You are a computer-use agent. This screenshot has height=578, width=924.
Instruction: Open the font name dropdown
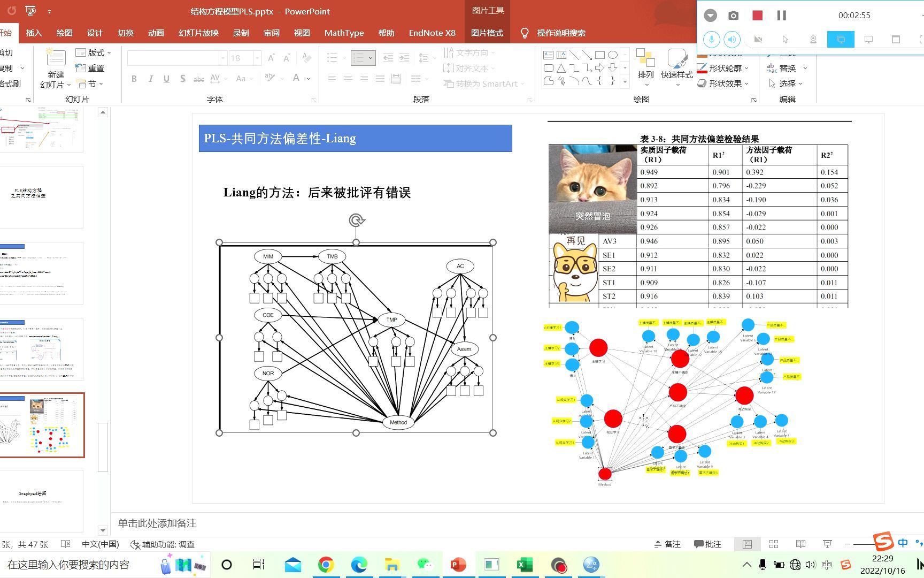point(223,58)
